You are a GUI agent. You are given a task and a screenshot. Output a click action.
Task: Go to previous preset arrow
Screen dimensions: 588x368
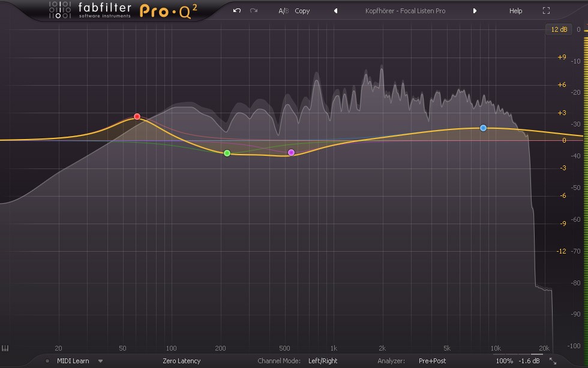(336, 11)
